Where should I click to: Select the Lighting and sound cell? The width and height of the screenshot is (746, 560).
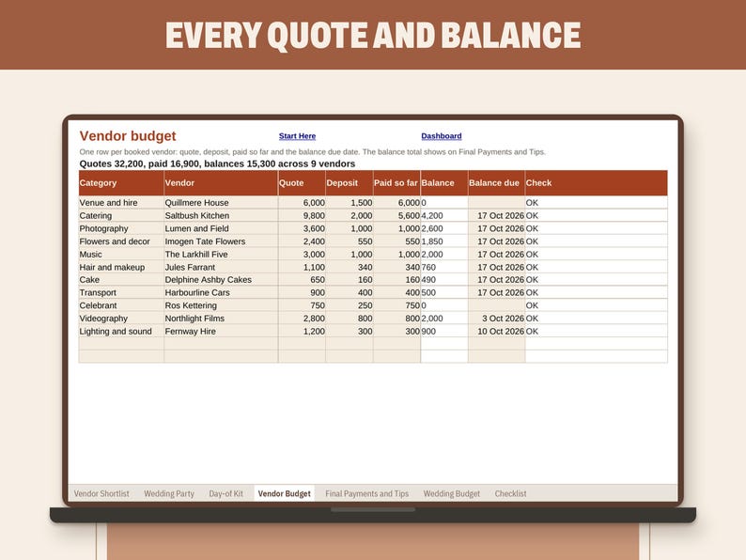pyautogui.click(x=121, y=331)
